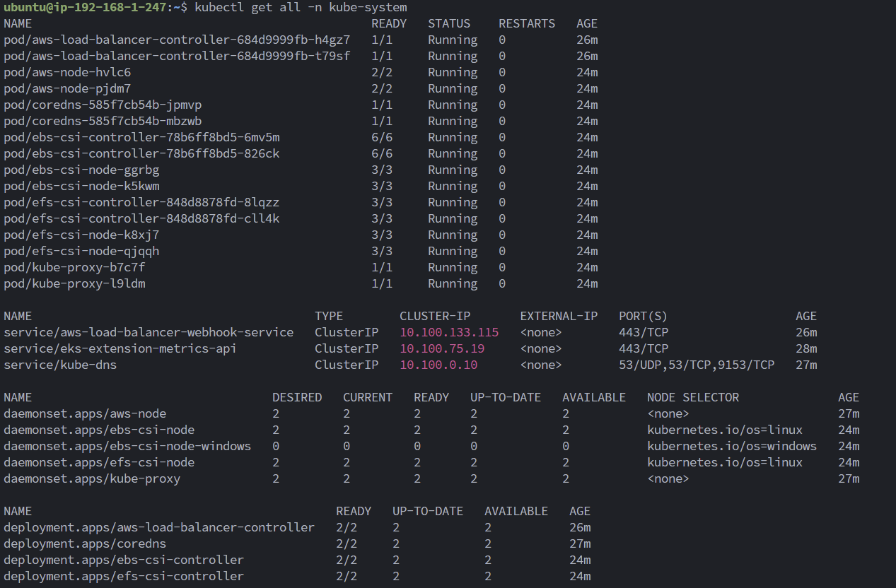Click the 28m age of eks-extension-metrics-api
Viewport: 896px width, 588px height.
tap(806, 348)
